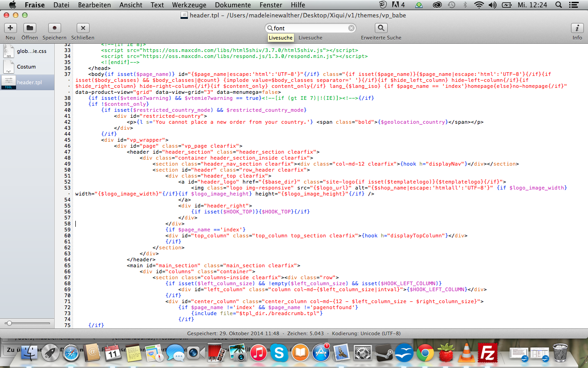Open App Store from the Dock

[x=321, y=353]
